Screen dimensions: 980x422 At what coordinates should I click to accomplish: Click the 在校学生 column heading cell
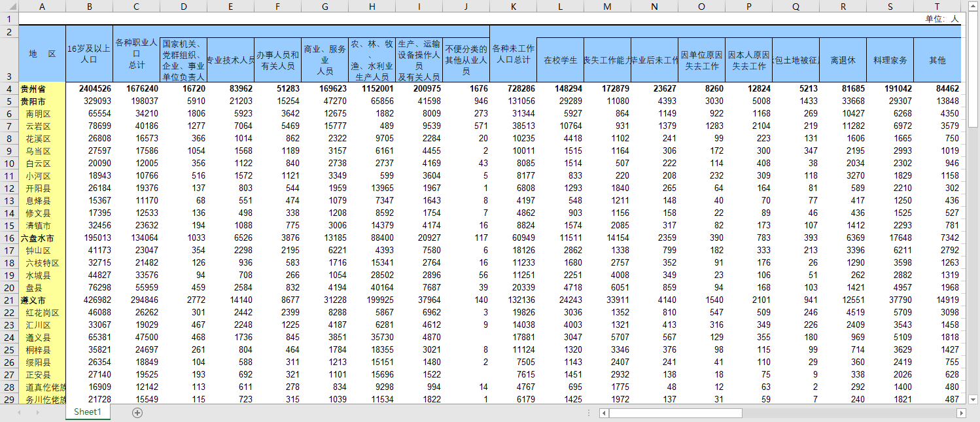pos(560,60)
